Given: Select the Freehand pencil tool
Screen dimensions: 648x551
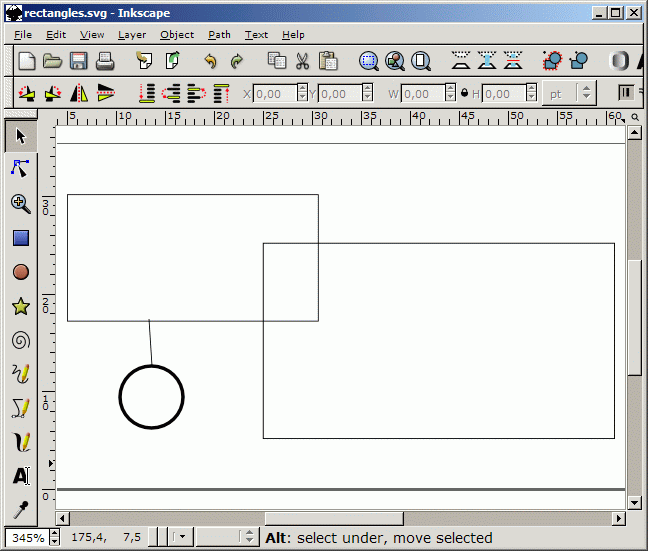Looking at the screenshot, I should (21, 374).
